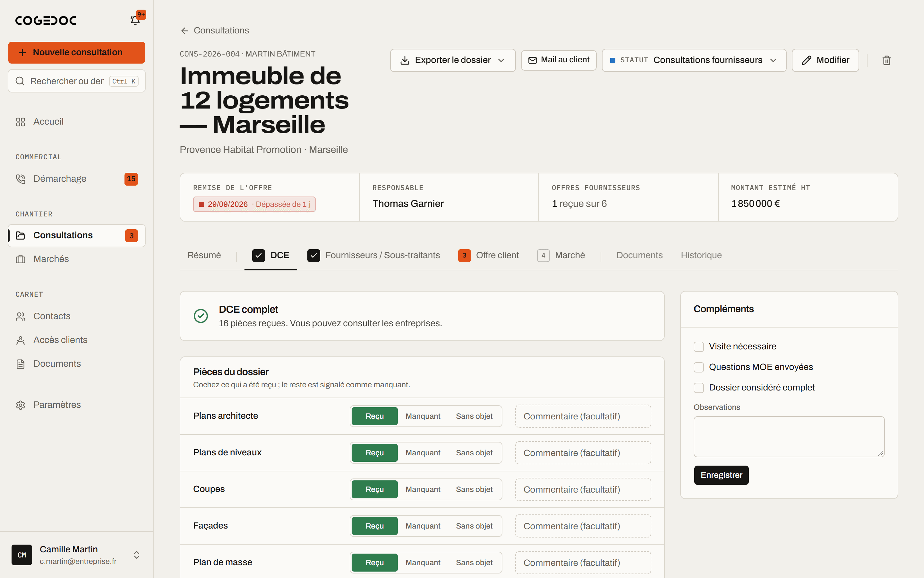Click the Démarchage badge showing 15
Viewport: 924px width, 578px height.
[x=131, y=179]
